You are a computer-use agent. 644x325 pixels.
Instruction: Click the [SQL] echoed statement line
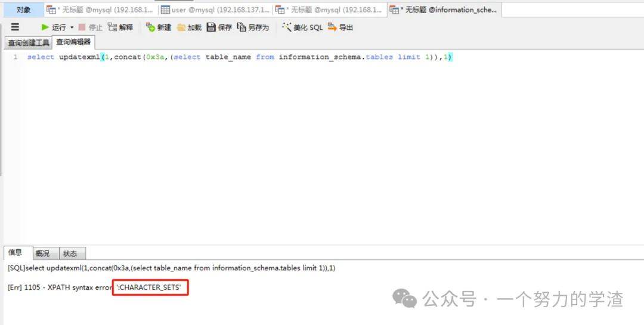[x=171, y=268]
